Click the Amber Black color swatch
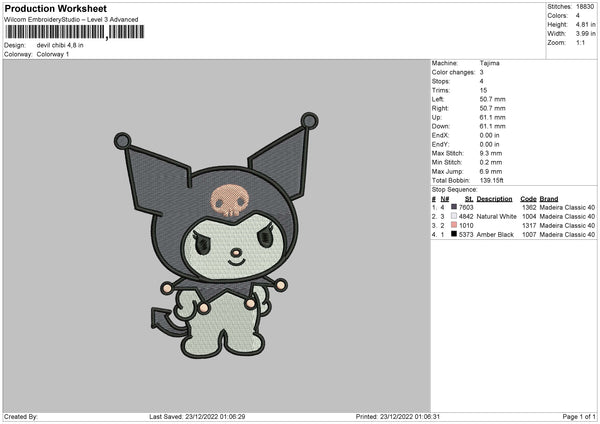Image resolution: width=600 pixels, height=424 pixels. pyautogui.click(x=454, y=234)
